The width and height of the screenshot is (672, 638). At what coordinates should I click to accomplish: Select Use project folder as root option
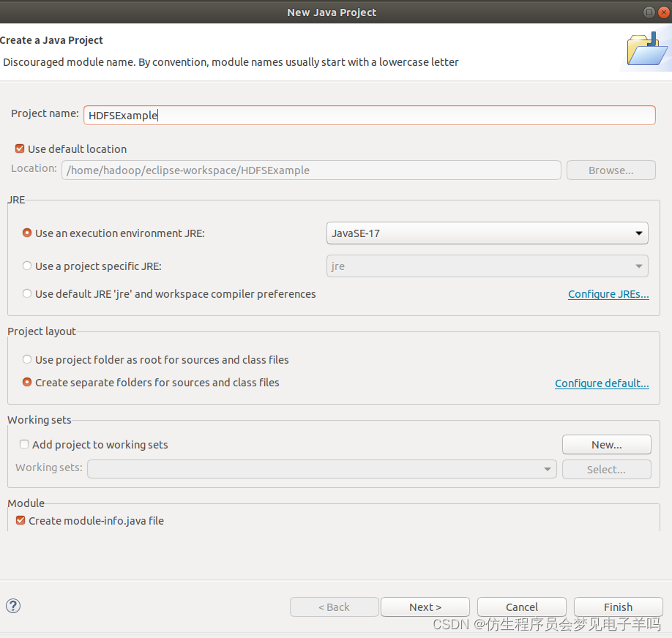click(27, 359)
